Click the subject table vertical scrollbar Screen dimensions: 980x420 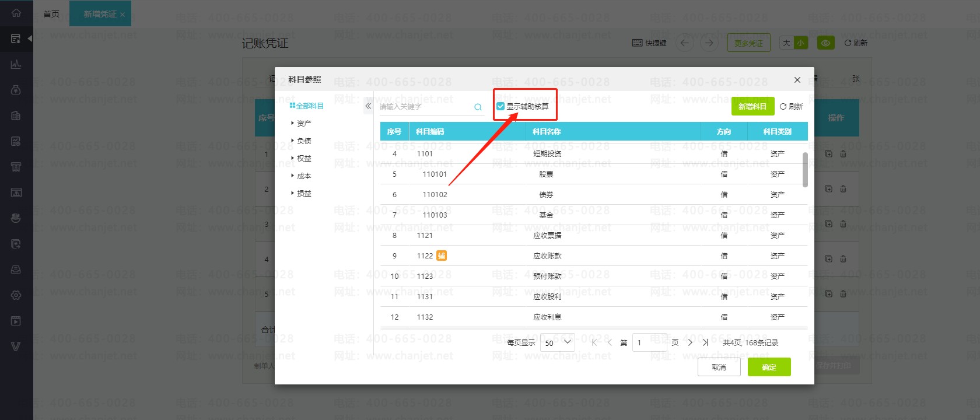coord(805,170)
